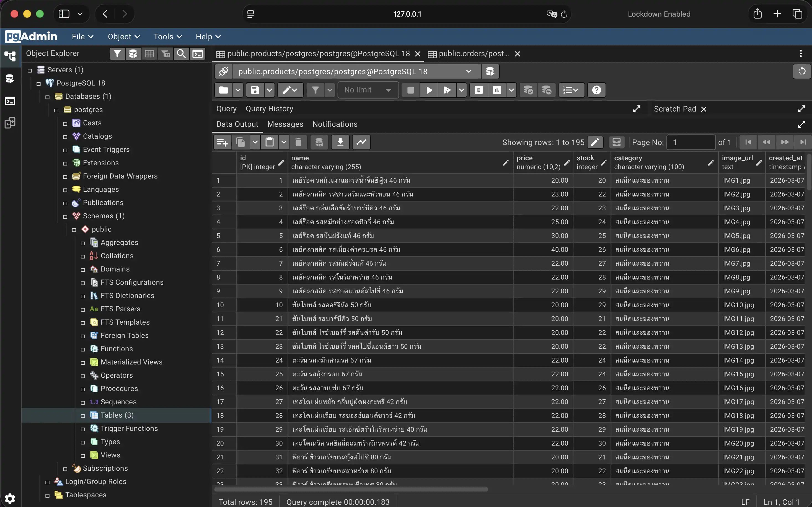Click the Explain Analyze chart icon
The height and width of the screenshot is (507, 812).
[497, 90]
